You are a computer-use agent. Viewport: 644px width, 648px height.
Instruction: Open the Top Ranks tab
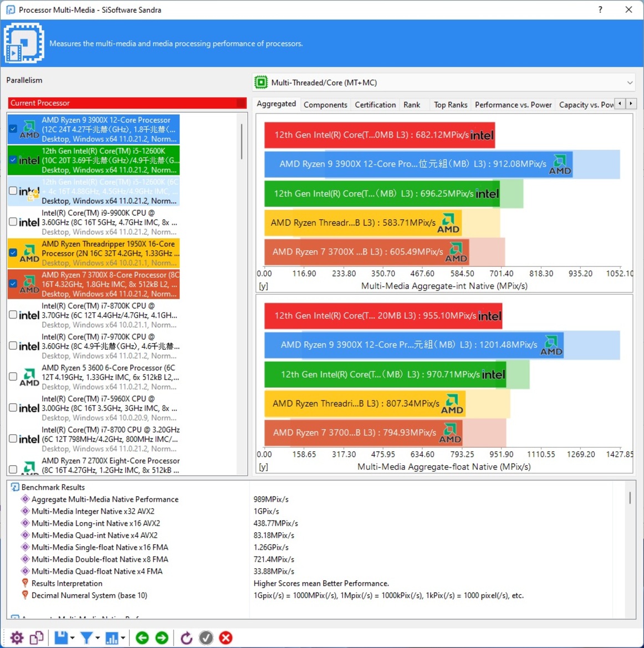[451, 105]
